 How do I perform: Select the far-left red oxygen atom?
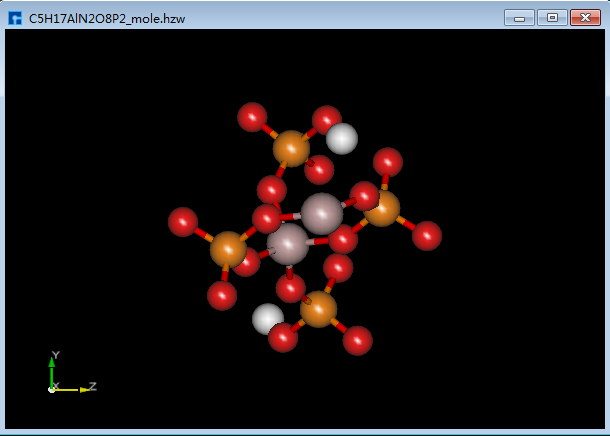[x=183, y=222]
